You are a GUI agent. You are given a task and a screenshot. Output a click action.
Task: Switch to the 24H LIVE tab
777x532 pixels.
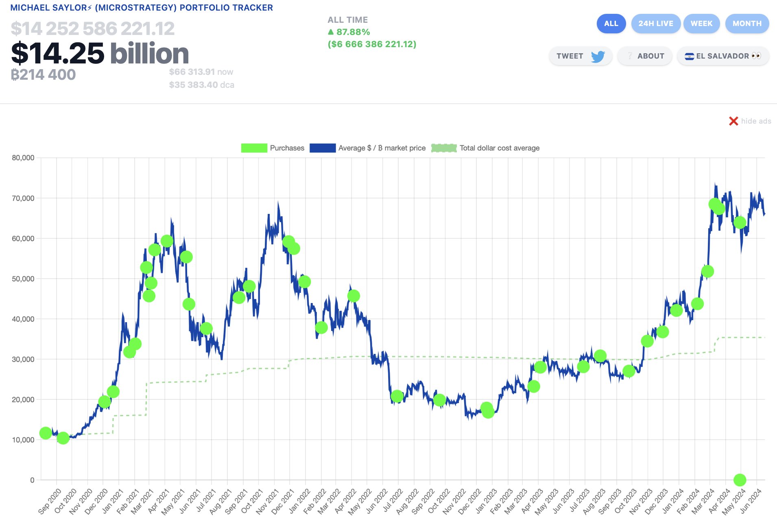click(x=656, y=24)
